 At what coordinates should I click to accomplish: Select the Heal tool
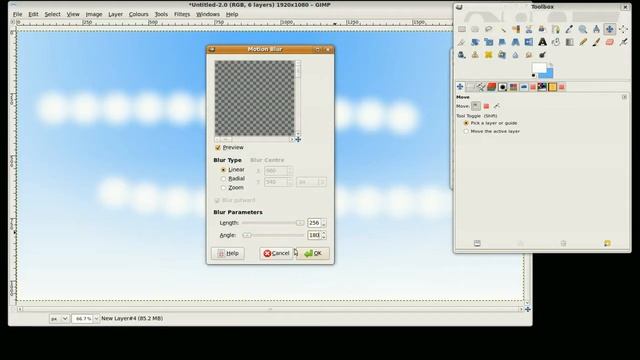point(489,55)
